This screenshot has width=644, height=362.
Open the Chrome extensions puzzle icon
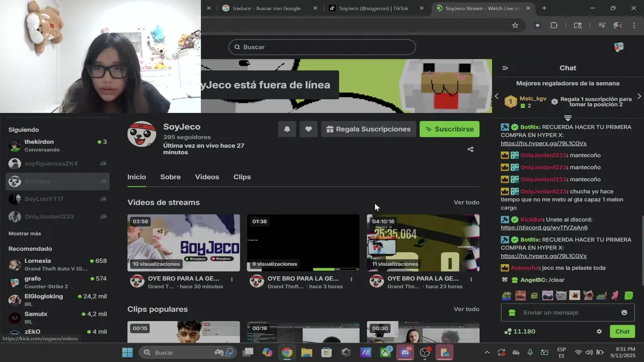coord(554,25)
